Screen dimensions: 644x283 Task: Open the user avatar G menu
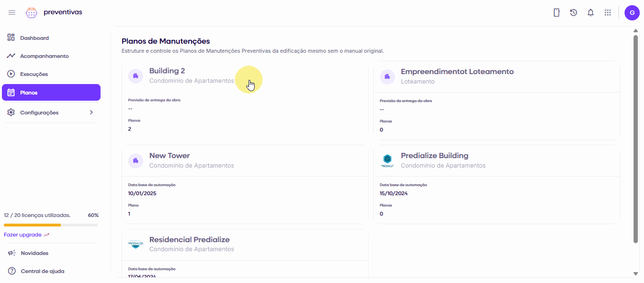(632, 13)
